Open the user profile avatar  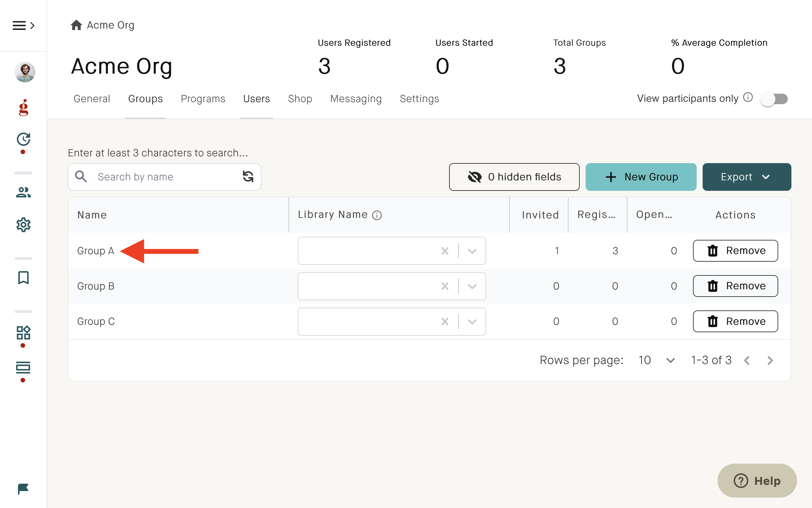pos(25,72)
